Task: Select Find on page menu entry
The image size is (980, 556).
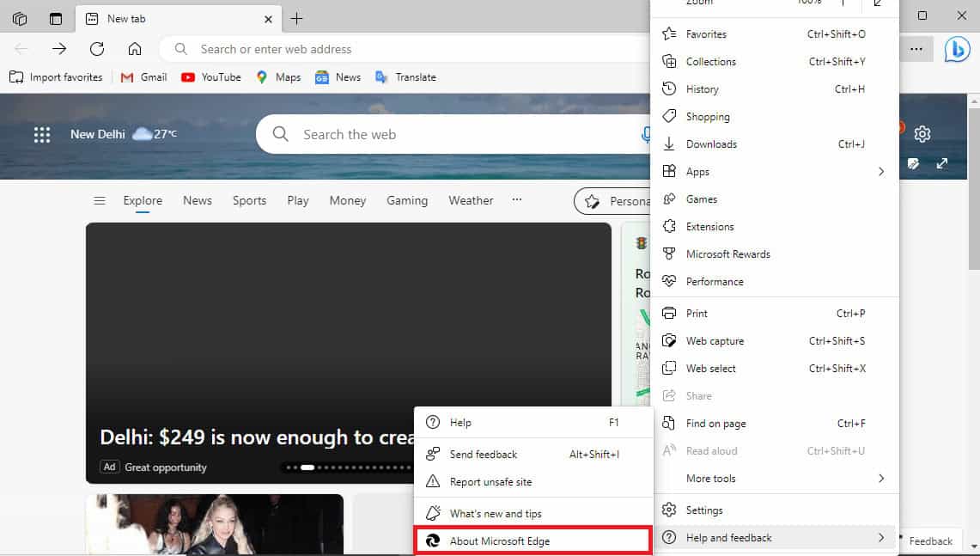Action: tap(774, 424)
